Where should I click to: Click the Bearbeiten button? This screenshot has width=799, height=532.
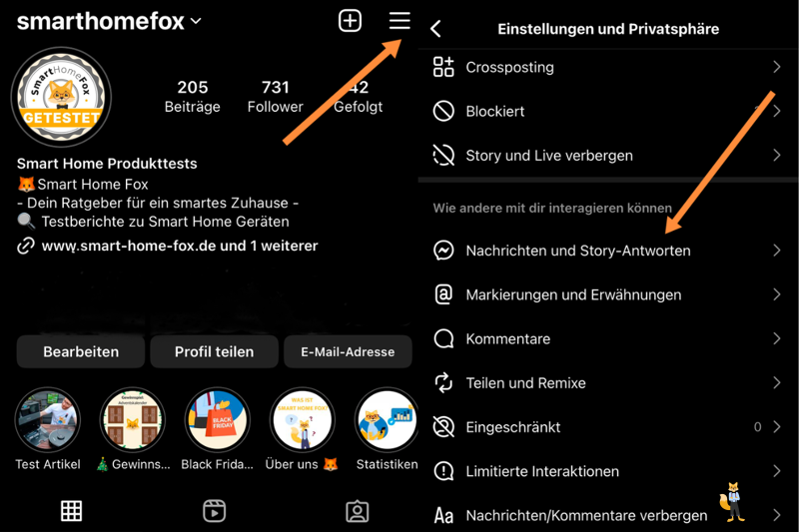(x=81, y=351)
